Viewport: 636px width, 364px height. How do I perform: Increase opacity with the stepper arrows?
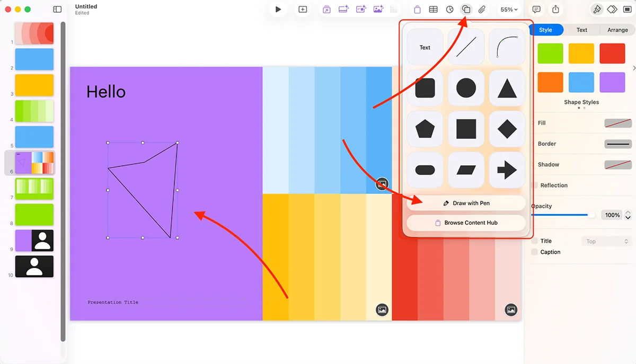point(628,212)
